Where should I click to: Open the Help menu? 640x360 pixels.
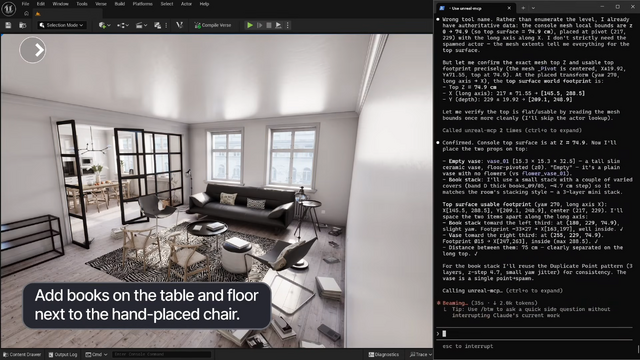(204, 4)
